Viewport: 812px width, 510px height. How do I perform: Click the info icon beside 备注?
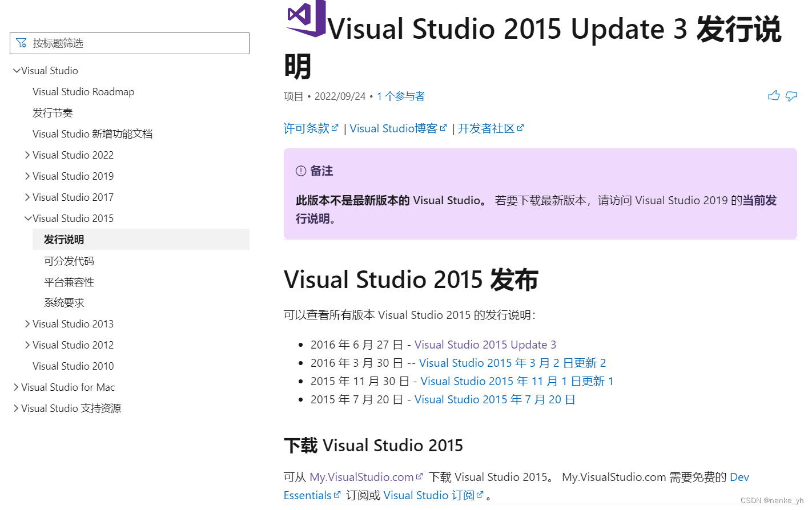pyautogui.click(x=301, y=171)
